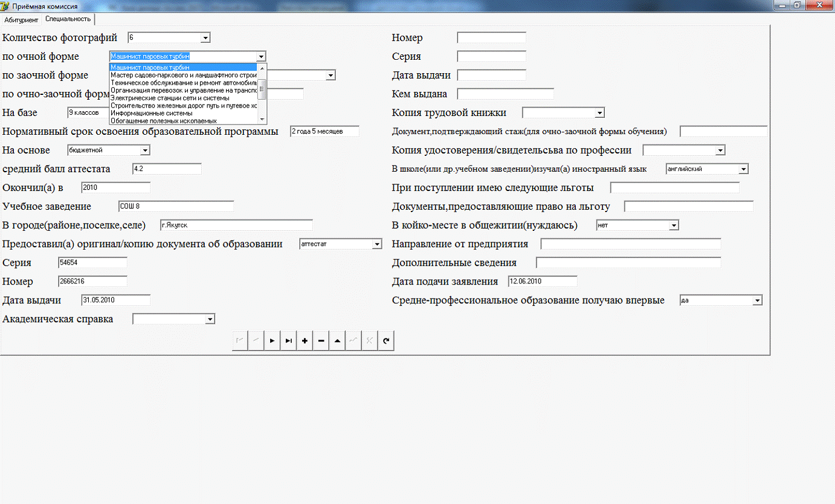
Task: Select Организация перевозок и управление на транспорте
Action: [183, 90]
